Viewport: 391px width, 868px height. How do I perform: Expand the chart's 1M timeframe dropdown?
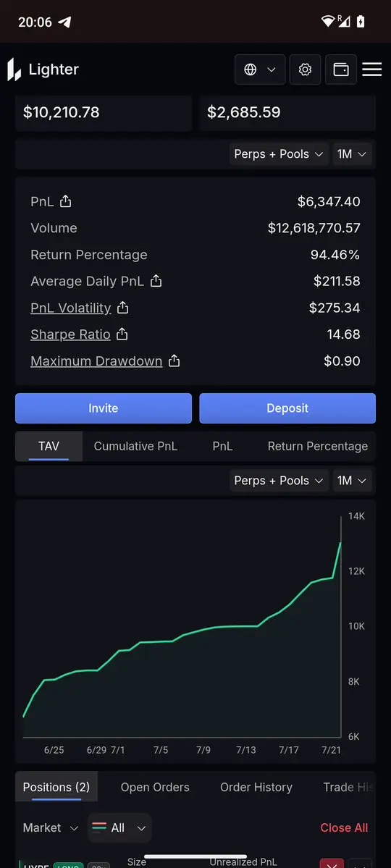(352, 481)
